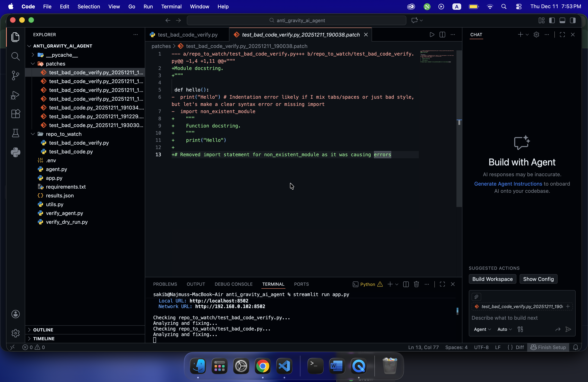Switch to the PROBLEMS panel tab
The height and width of the screenshot is (382, 588).
tap(165, 284)
